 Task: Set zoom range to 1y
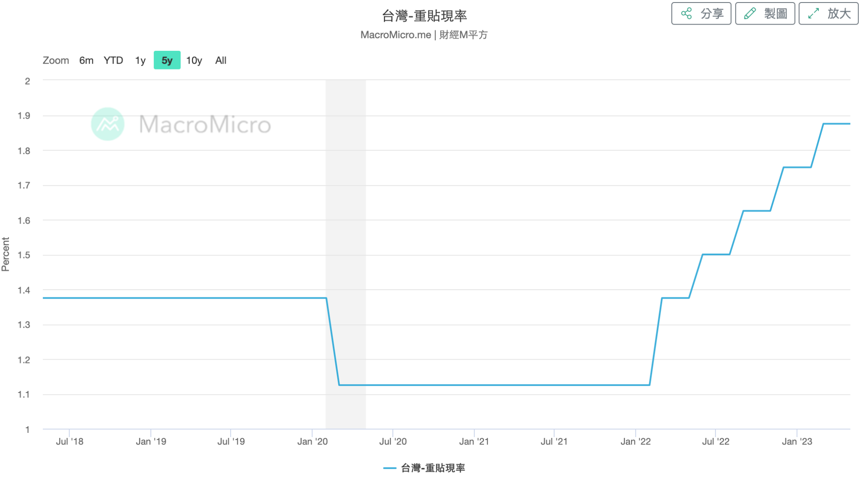140,60
